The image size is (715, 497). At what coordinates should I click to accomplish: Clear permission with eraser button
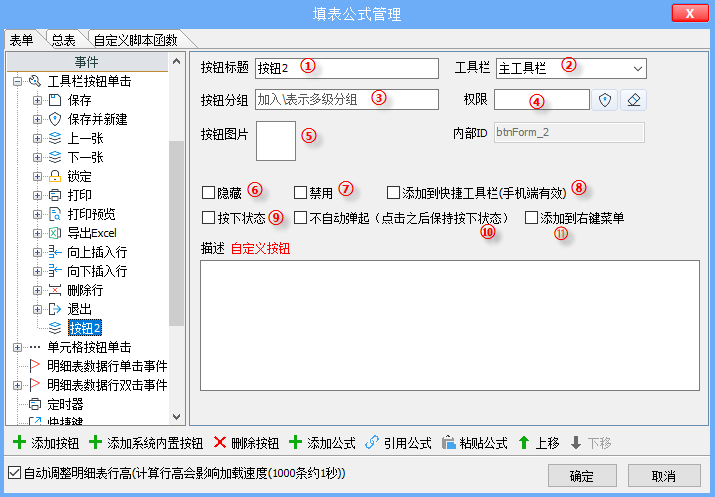pyautogui.click(x=633, y=100)
